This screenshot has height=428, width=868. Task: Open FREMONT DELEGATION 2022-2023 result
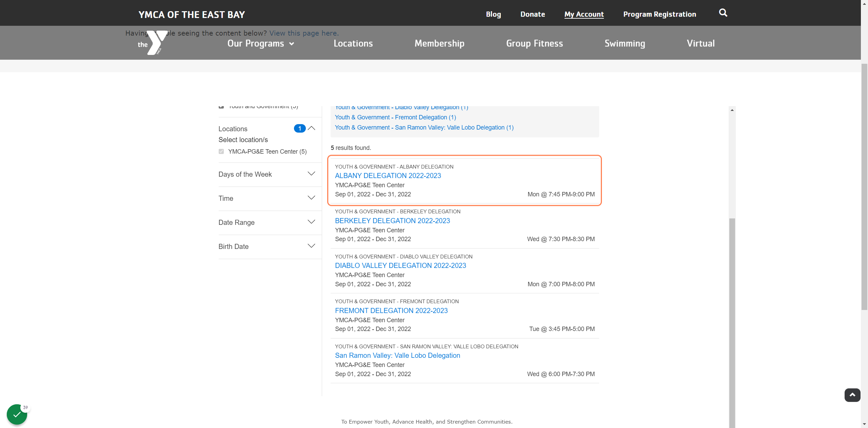pos(391,311)
